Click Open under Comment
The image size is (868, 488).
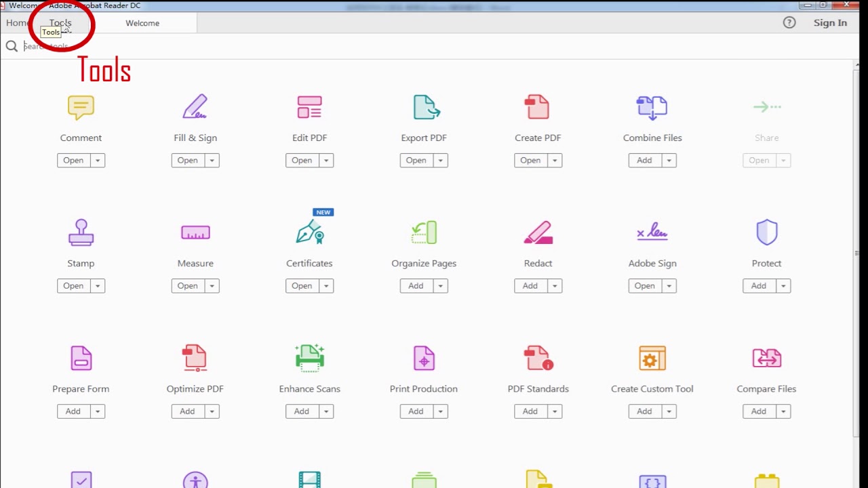[x=73, y=161]
